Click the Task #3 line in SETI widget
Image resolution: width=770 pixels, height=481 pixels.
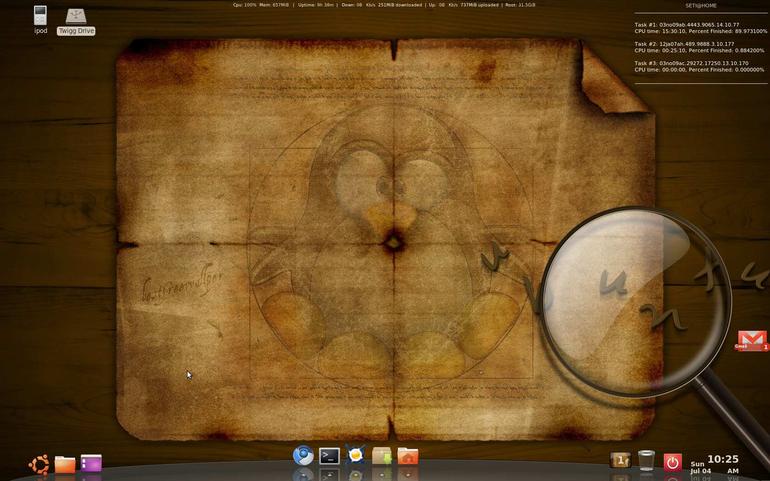point(691,63)
